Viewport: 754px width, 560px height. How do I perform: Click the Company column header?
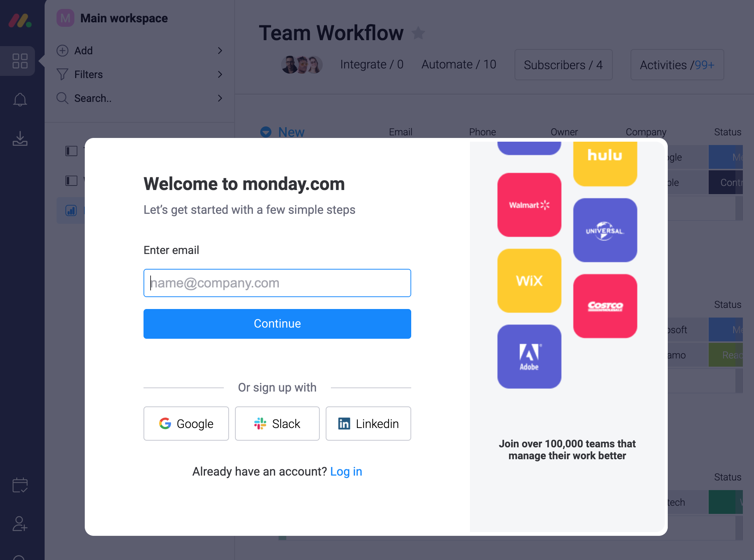646,132
